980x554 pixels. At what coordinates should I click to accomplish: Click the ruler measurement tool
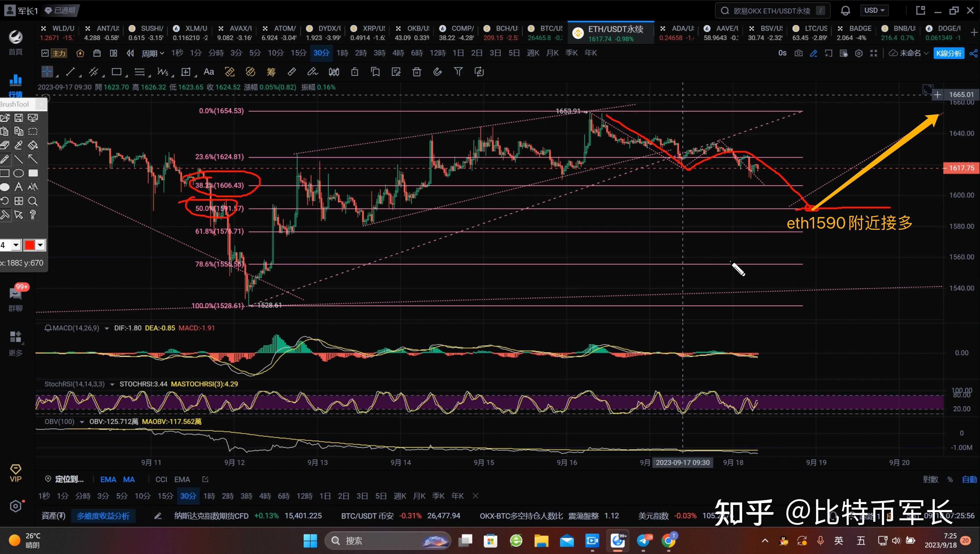(292, 72)
